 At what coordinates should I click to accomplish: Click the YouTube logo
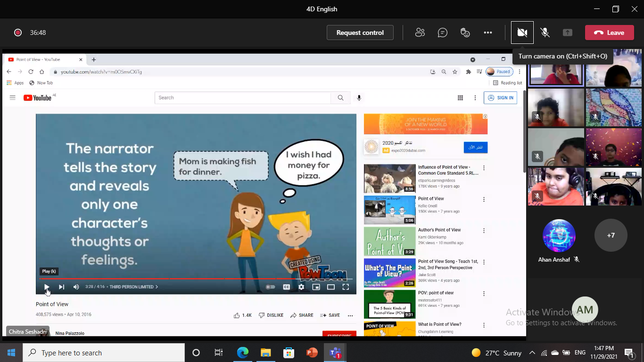tap(38, 98)
